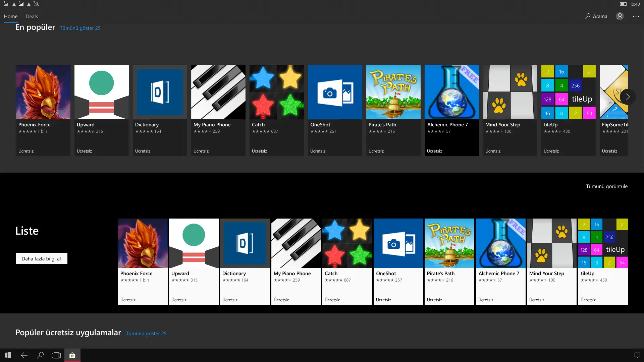The image size is (644, 362).
Task: Select Catch icon in Liste section
Action: tap(347, 243)
